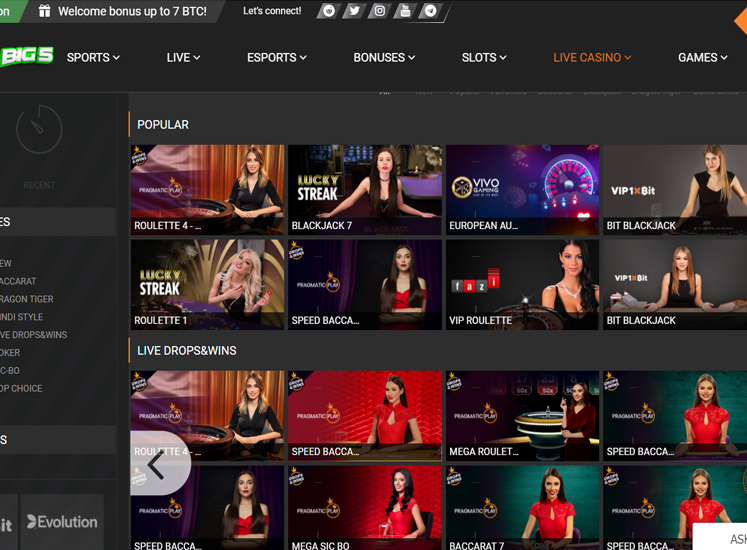Open the Blackjack 7 Lucky Streak game
This screenshot has height=550, width=747.
[x=365, y=189]
